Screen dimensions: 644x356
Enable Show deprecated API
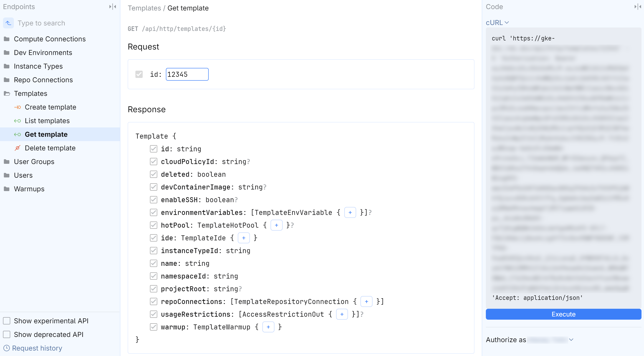click(x=7, y=334)
